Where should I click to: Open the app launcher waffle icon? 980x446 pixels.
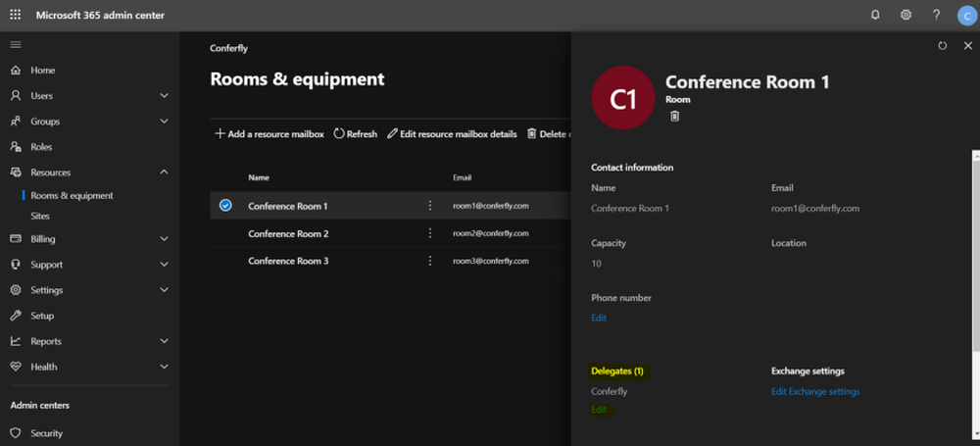coord(16,15)
